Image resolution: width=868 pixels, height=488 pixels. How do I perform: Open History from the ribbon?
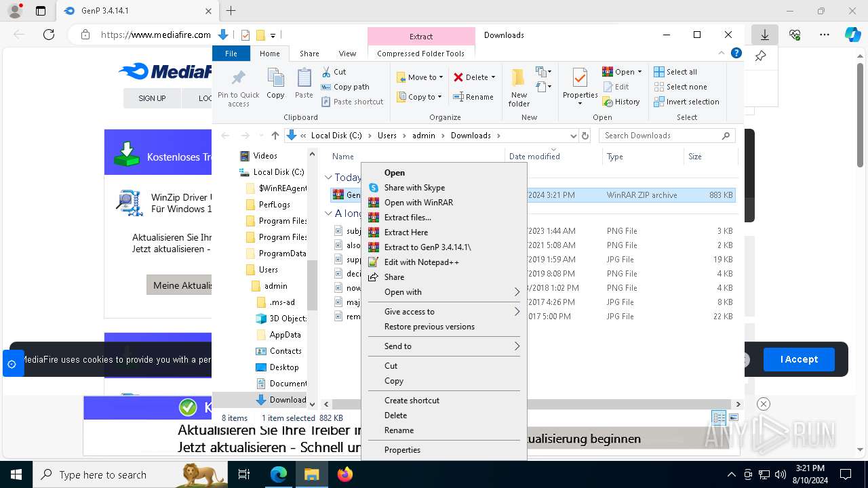(620, 102)
